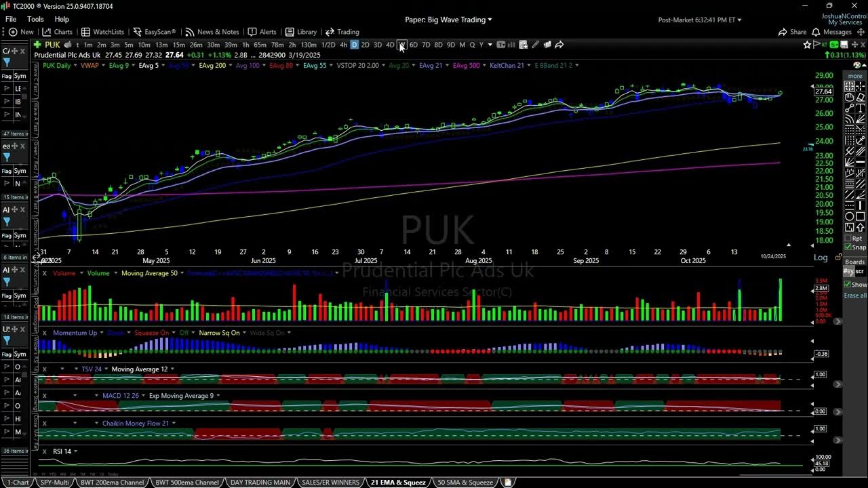Open the drawing color palette icon
Image resolution: width=868 pixels, height=488 pixels.
click(x=856, y=65)
